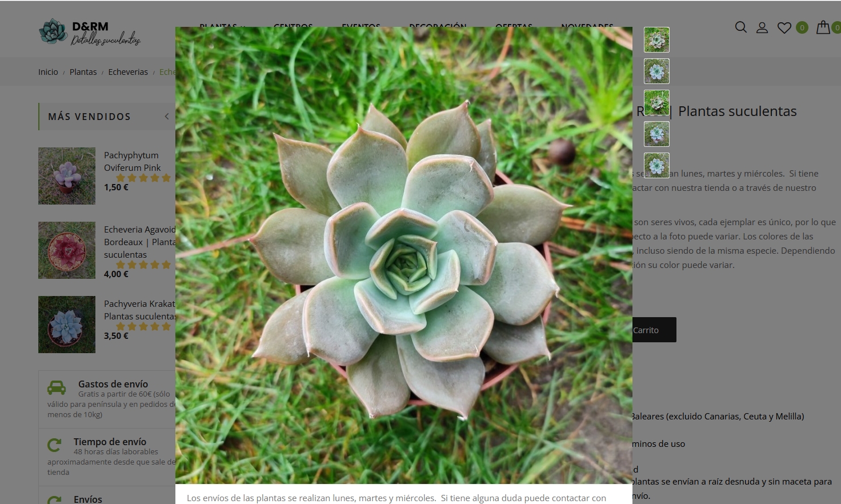
Task: Go to Inicio in the breadcrumb
Action: click(48, 72)
